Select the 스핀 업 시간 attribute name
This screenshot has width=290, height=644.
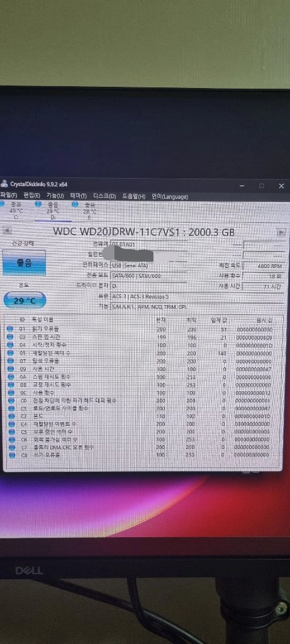[x=47, y=337]
